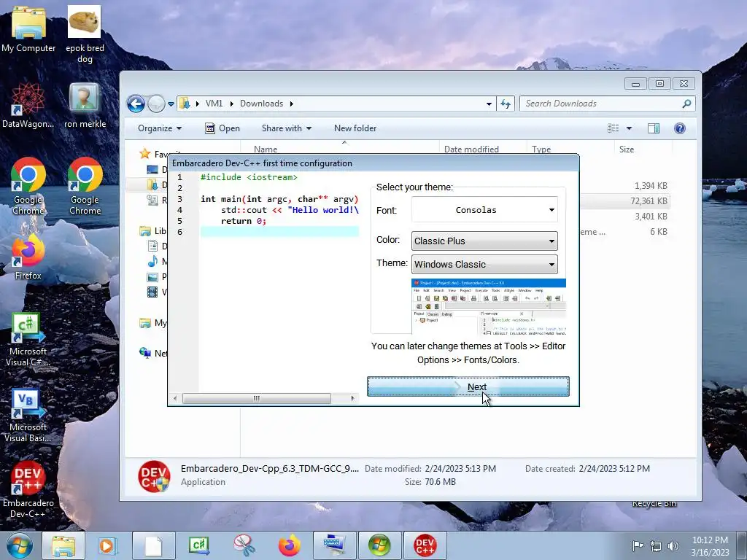
Task: Open the Theme dropdown showing Windows Classic
Action: pos(484,264)
